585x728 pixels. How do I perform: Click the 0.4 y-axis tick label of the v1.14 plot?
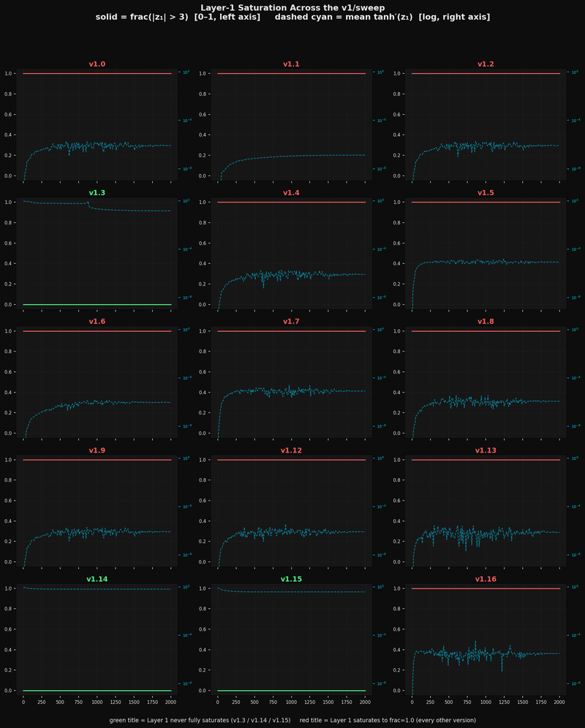pos(8,650)
